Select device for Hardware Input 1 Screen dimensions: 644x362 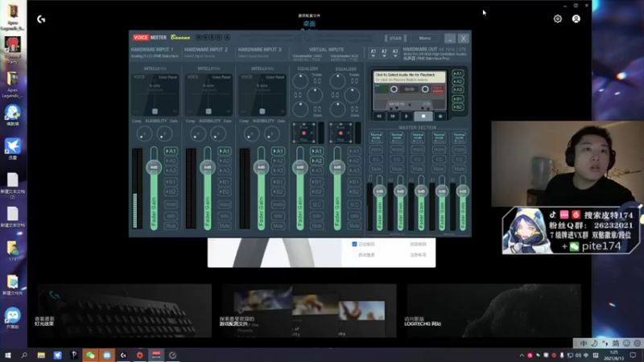click(x=155, y=56)
